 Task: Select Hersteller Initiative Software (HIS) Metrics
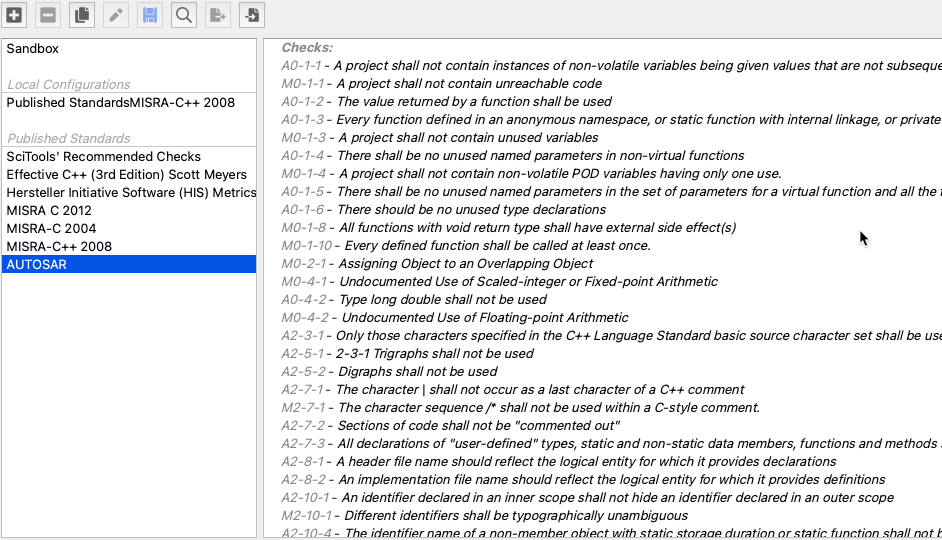[129, 193]
